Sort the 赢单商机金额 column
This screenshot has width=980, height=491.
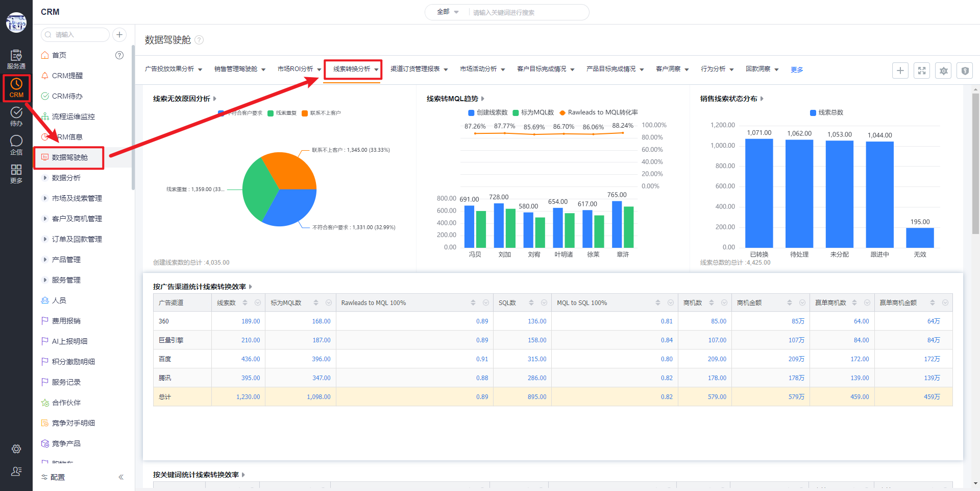(933, 303)
